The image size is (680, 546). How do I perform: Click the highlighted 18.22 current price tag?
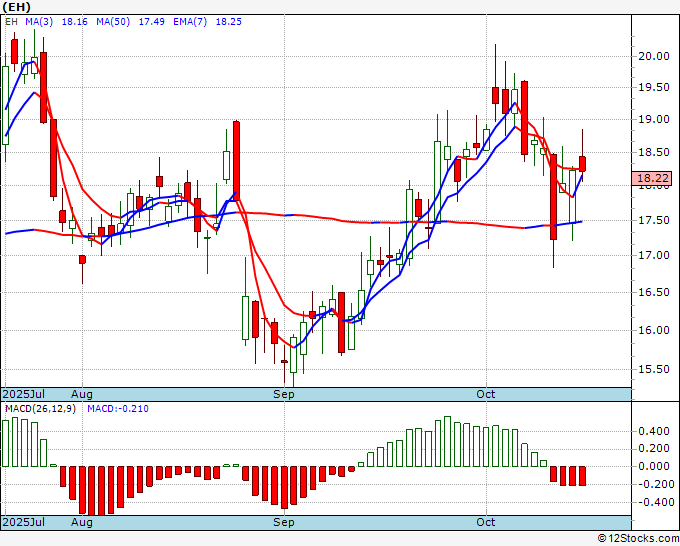652,178
